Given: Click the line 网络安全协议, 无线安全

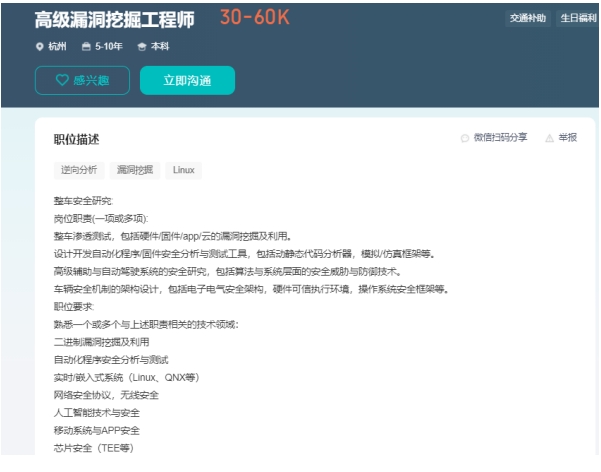Looking at the screenshot, I should pos(106,395).
